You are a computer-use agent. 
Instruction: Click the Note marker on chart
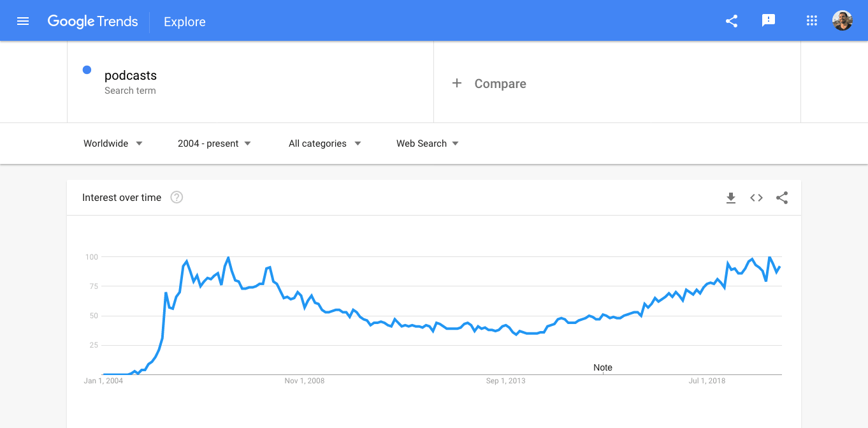[x=603, y=368]
